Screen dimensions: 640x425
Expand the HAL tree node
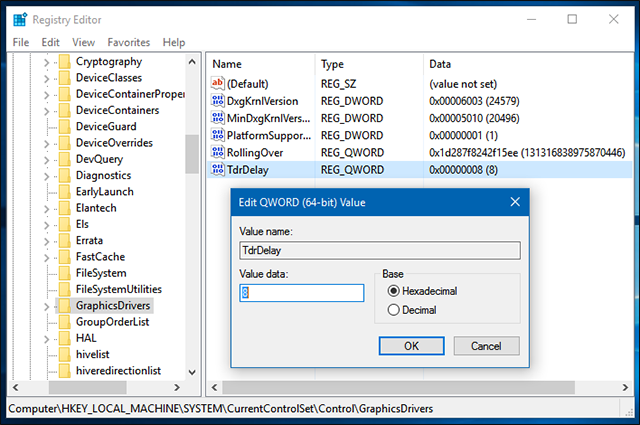(x=46, y=339)
